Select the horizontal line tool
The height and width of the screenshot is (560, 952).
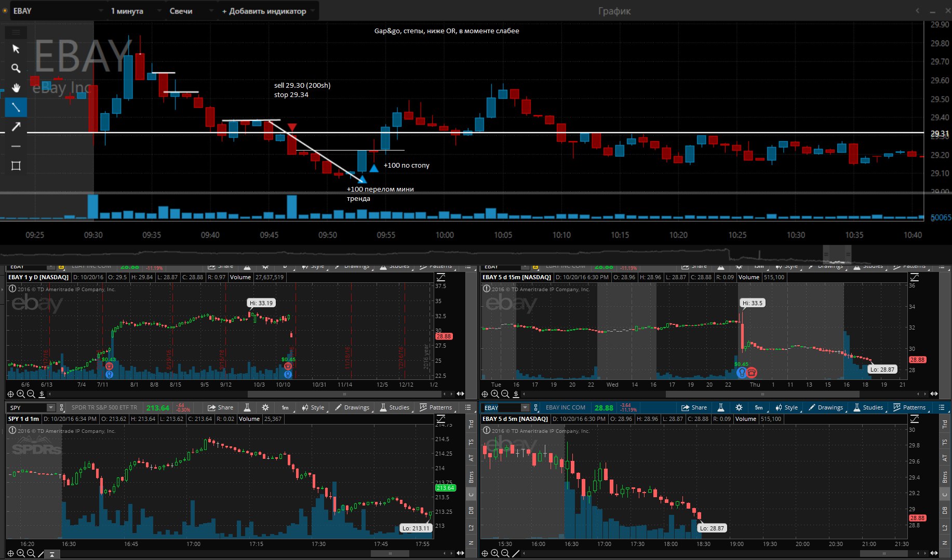[x=16, y=146]
